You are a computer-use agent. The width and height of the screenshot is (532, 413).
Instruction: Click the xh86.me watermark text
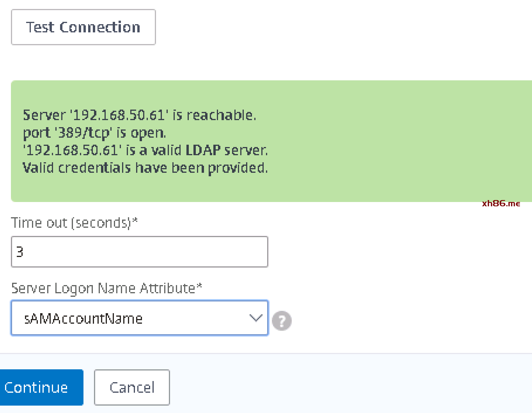[501, 204]
